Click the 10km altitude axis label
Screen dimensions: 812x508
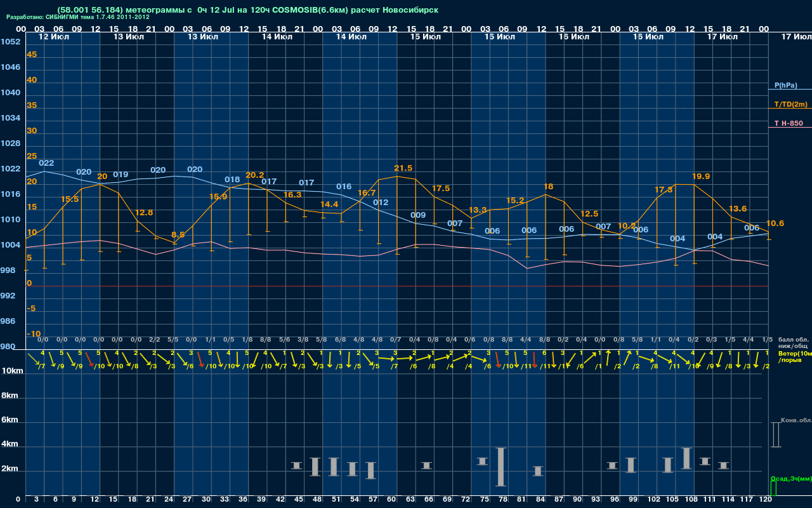click(x=13, y=371)
